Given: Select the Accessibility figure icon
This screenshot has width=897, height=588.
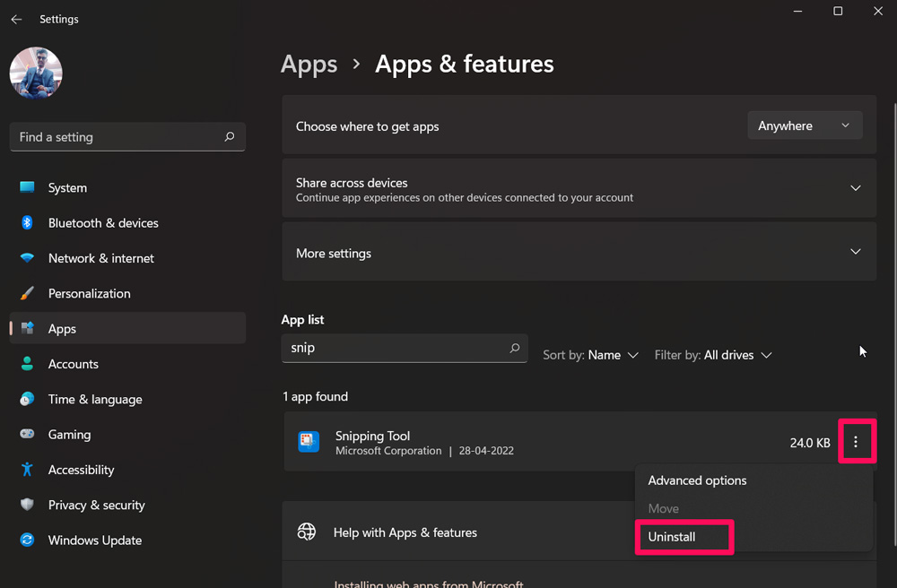Looking at the screenshot, I should (x=28, y=470).
